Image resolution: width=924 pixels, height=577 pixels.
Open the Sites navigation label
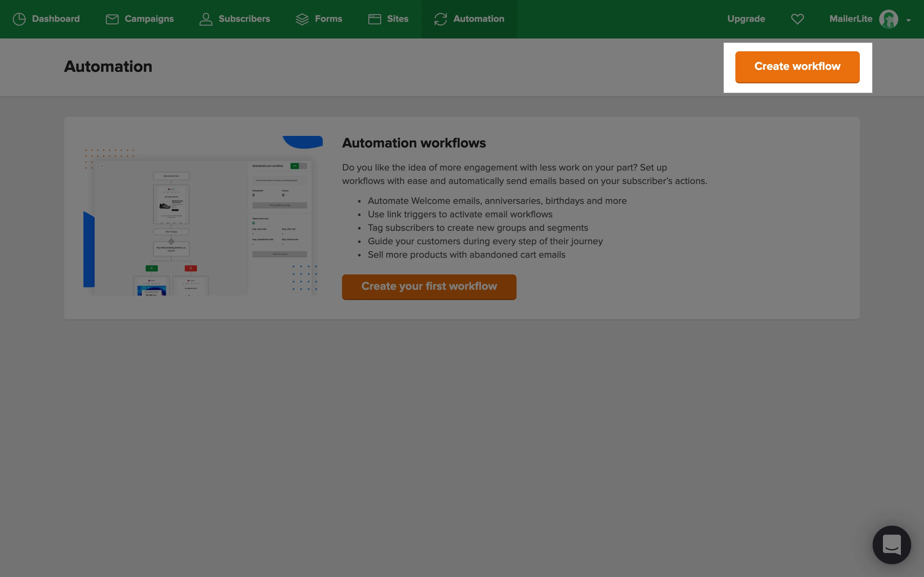click(398, 19)
